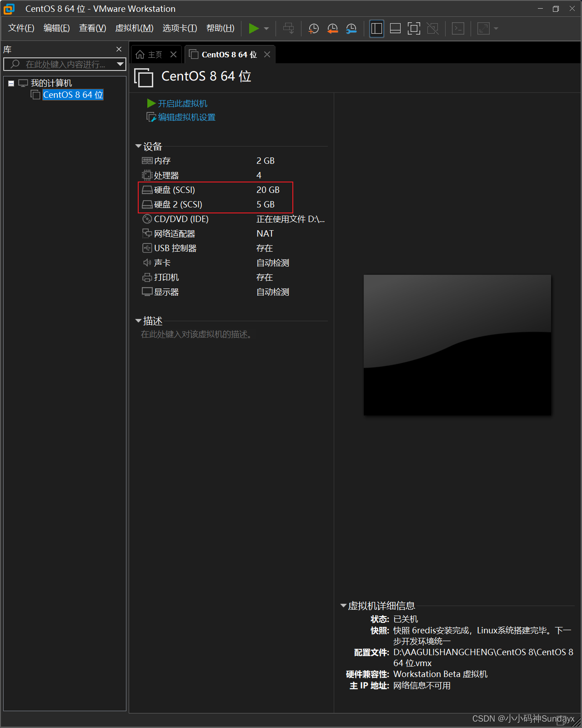The height and width of the screenshot is (728, 582).
Task: Click the Unity mode toolbar icon
Action: [x=433, y=29]
